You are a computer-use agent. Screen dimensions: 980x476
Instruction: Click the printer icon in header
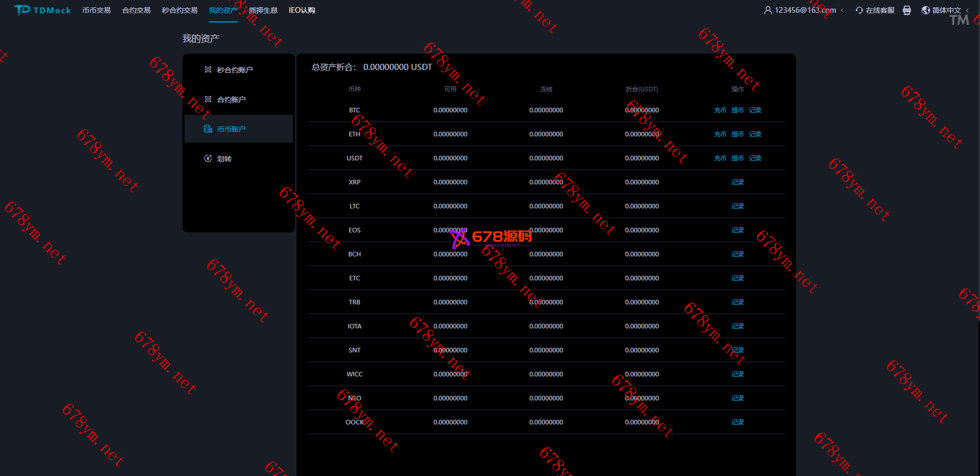click(907, 10)
